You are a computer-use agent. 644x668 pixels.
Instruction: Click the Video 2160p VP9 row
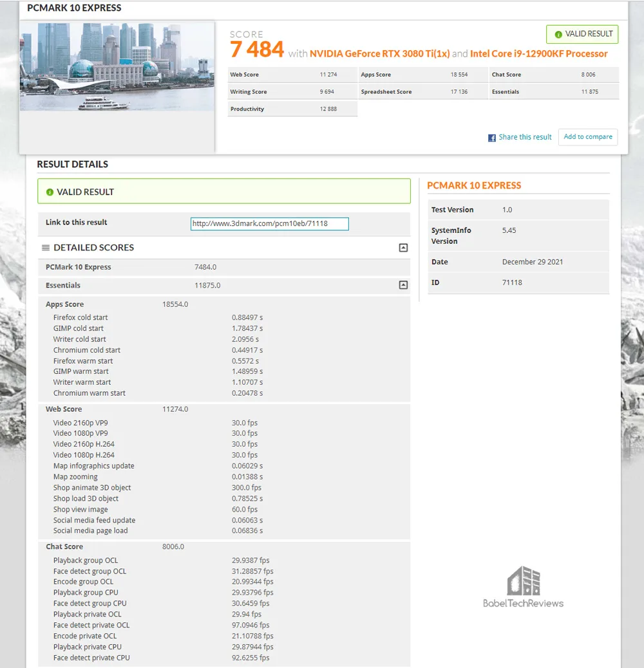224,423
